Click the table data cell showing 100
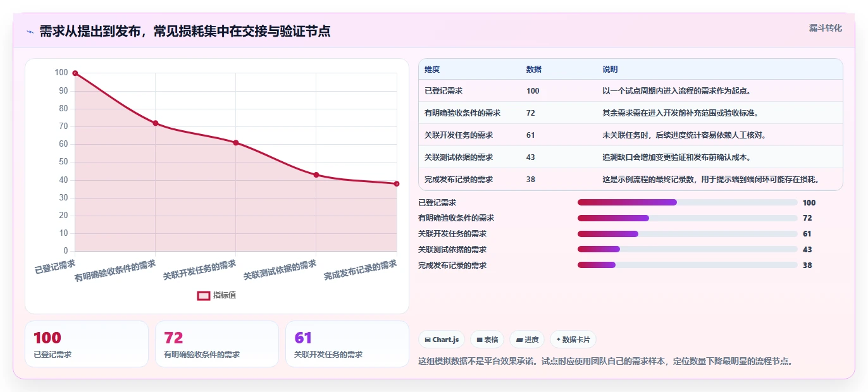868x392 pixels. pos(558,91)
